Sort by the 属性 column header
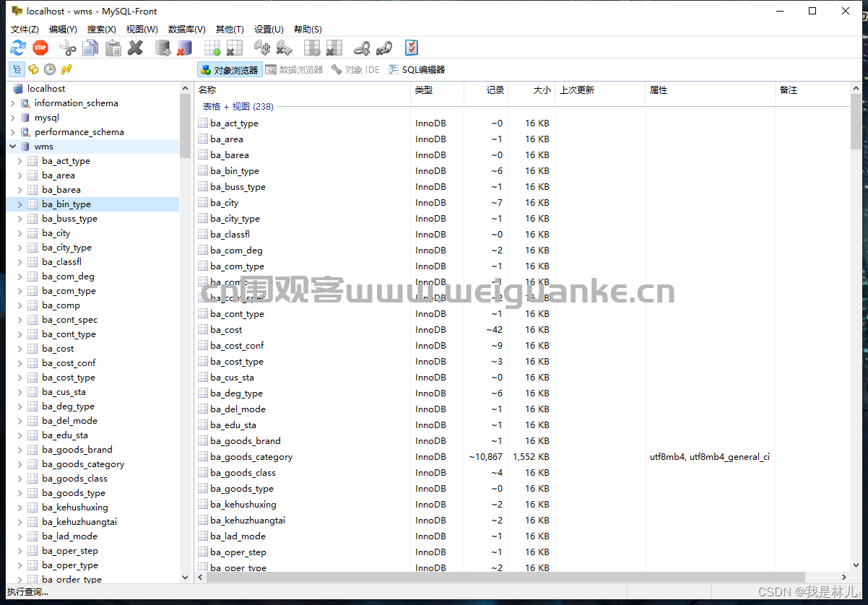Viewport: 868px width, 605px height. tap(710, 90)
